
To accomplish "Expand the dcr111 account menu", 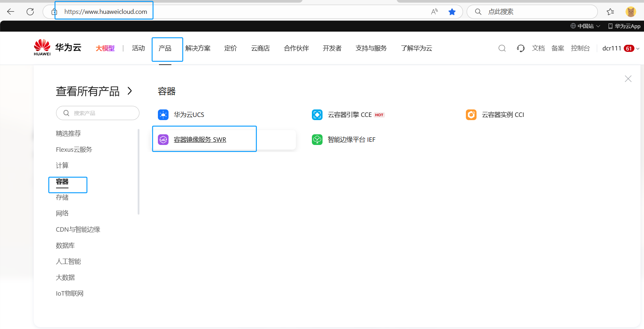I will [x=621, y=48].
